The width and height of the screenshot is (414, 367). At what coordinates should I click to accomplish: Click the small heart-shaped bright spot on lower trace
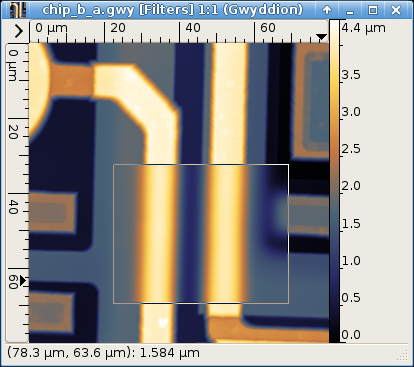[163, 323]
